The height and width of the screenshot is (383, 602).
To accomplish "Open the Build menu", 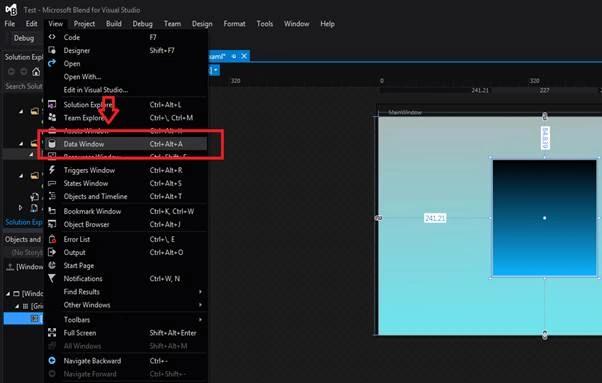I will pyautogui.click(x=114, y=24).
